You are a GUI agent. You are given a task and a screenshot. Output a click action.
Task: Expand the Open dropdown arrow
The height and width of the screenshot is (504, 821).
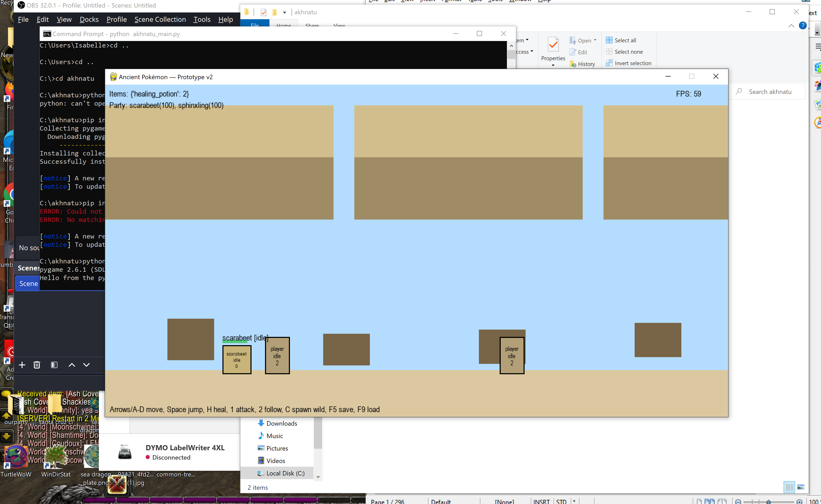595,40
